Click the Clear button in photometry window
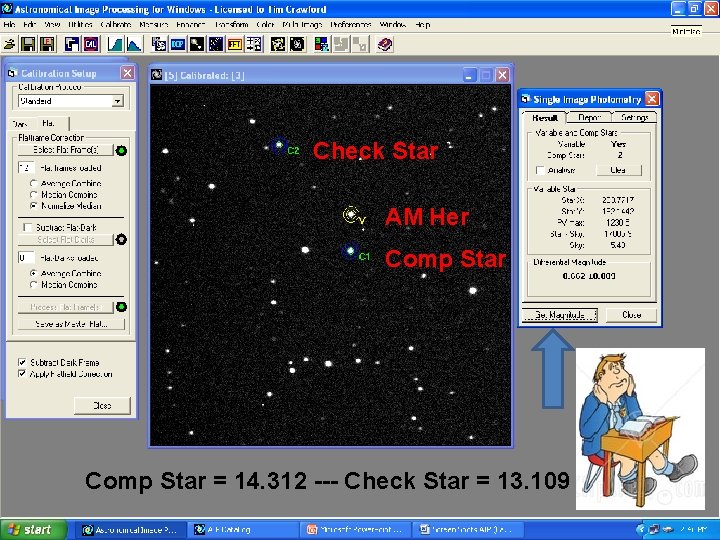The image size is (720, 540). 619,170
